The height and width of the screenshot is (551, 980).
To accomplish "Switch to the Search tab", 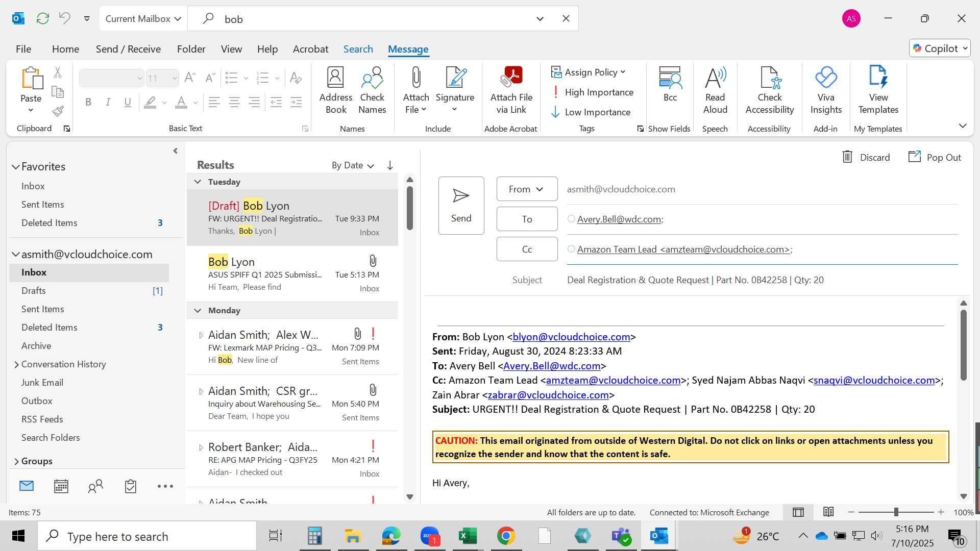I will (358, 49).
